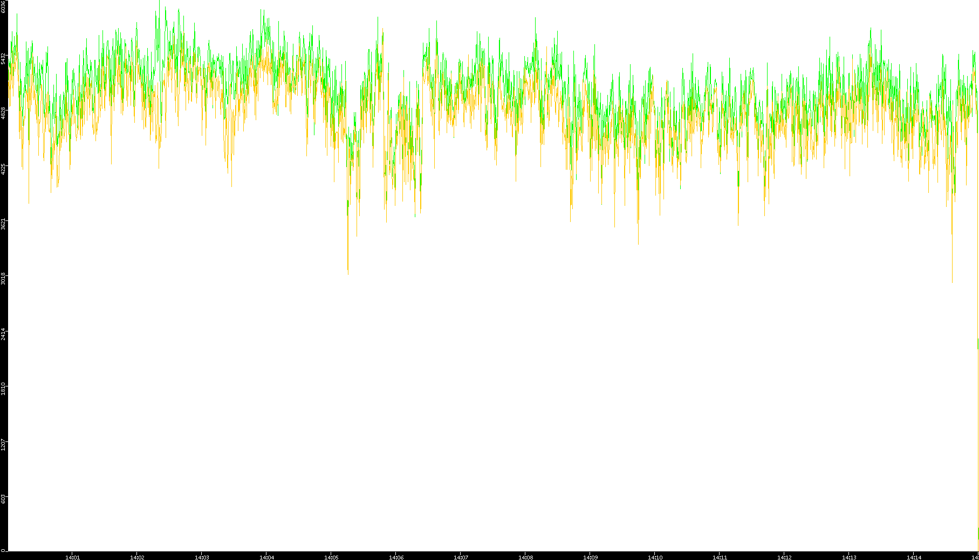Viewport: 979px width, 560px height.
Task: Select the 14:13 time axis marker
Action: pyautogui.click(x=849, y=557)
